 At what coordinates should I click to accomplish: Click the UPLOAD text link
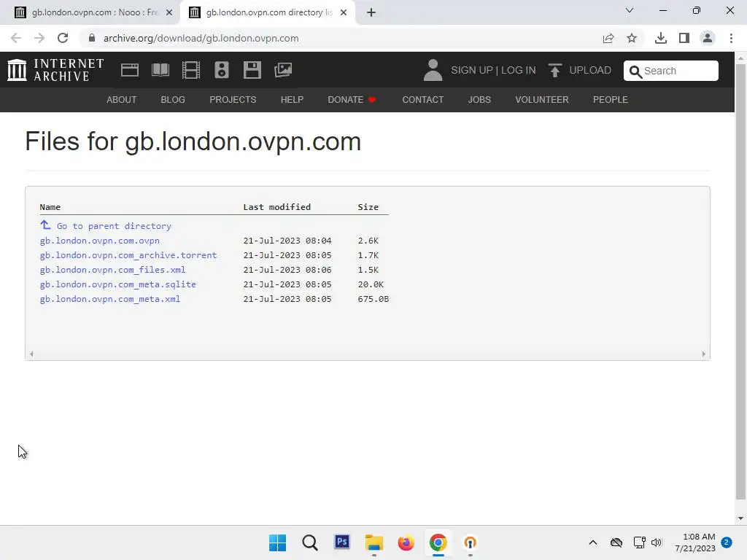(x=590, y=70)
